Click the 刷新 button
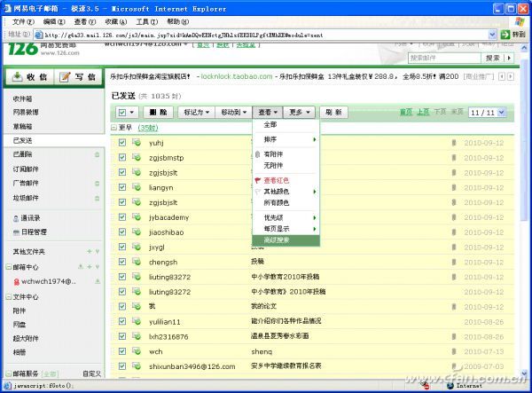Image resolution: width=532 pixels, height=393 pixels. [x=333, y=113]
